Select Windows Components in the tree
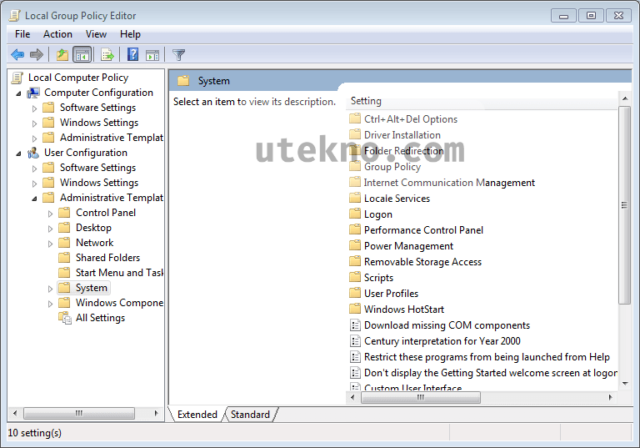This screenshot has height=448, width=640. pyautogui.click(x=119, y=303)
